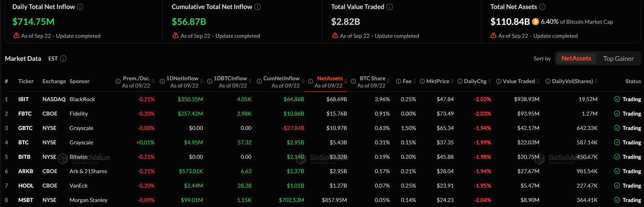Image resolution: width=644 pixels, height=207 pixels.
Task: Sort by Value Traded using its sort arrows
Action: click(538, 81)
